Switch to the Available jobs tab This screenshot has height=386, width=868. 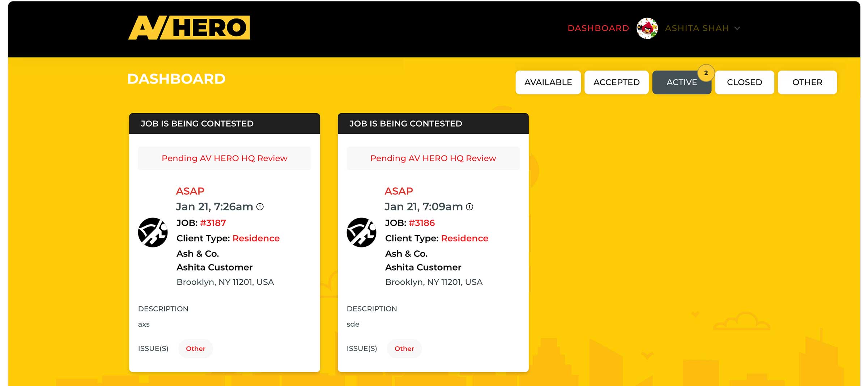(x=548, y=82)
